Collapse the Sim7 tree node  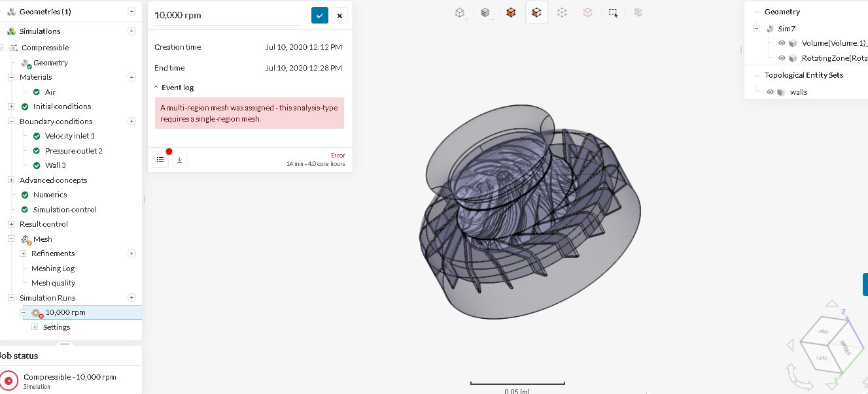pos(757,29)
